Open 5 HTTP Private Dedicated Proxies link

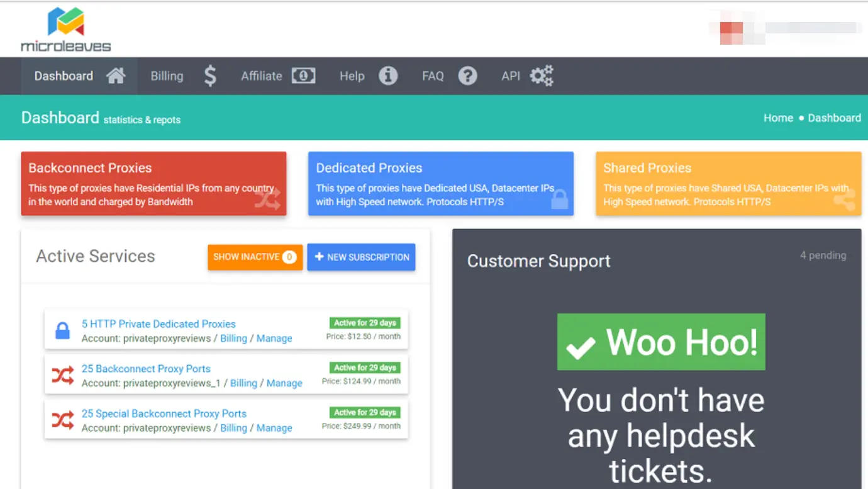click(159, 324)
